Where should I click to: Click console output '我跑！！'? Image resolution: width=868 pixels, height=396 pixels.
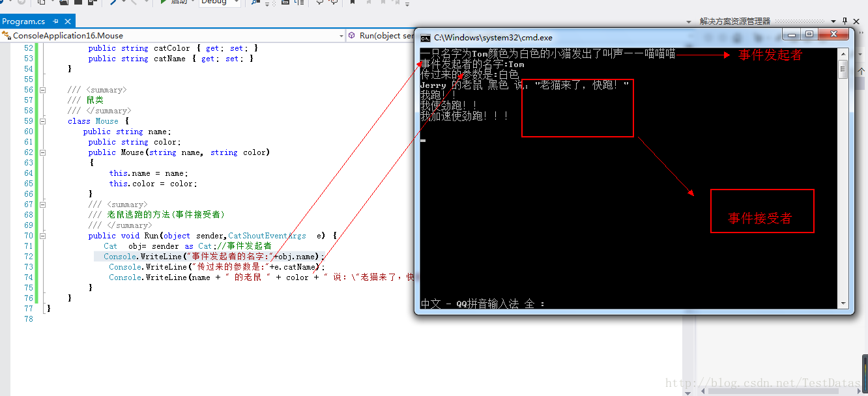pos(439,96)
